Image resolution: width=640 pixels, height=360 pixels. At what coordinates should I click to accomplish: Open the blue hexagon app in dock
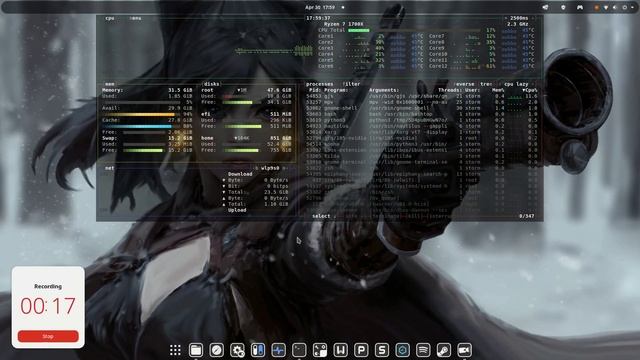click(402, 350)
